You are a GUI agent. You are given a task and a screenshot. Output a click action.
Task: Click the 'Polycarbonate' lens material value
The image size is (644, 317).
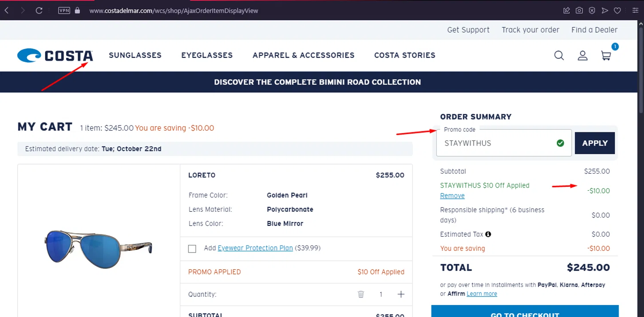pos(290,209)
